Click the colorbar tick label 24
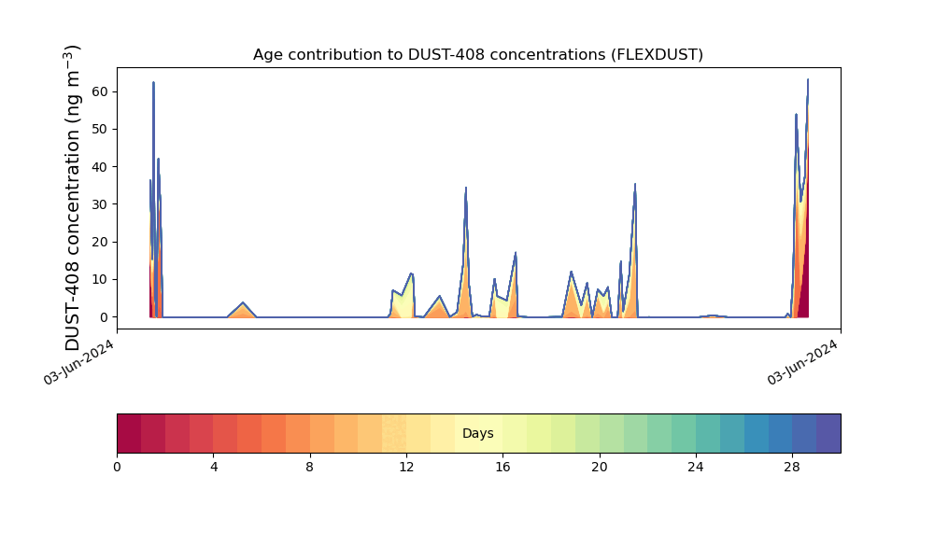 (x=696, y=468)
